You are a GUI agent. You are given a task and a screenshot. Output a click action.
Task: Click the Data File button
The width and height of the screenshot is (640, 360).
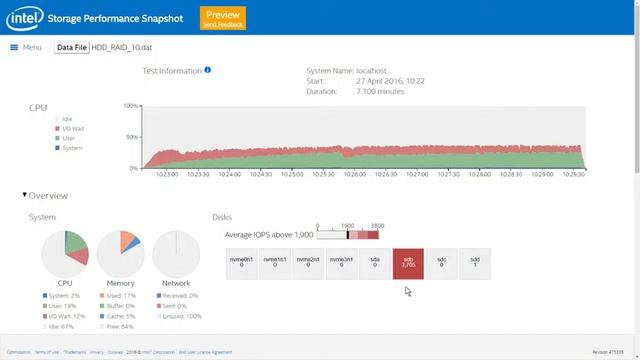tap(72, 47)
